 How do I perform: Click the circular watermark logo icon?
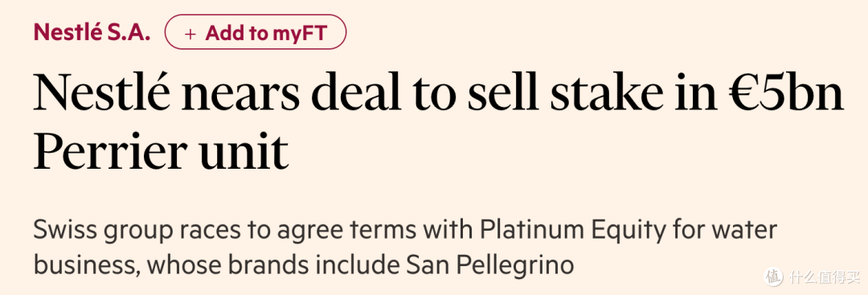click(773, 277)
